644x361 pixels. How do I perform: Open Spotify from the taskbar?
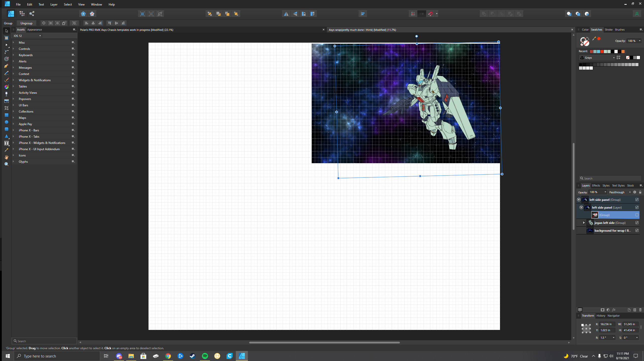205,356
